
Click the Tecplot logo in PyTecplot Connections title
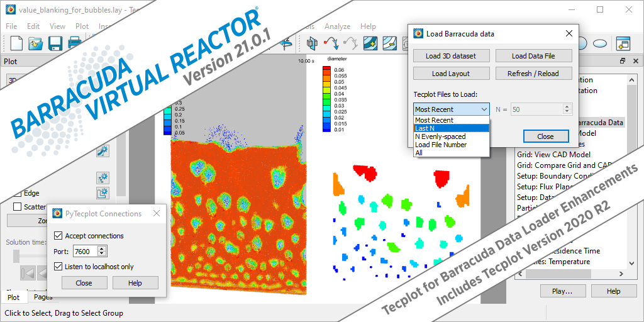(x=57, y=214)
